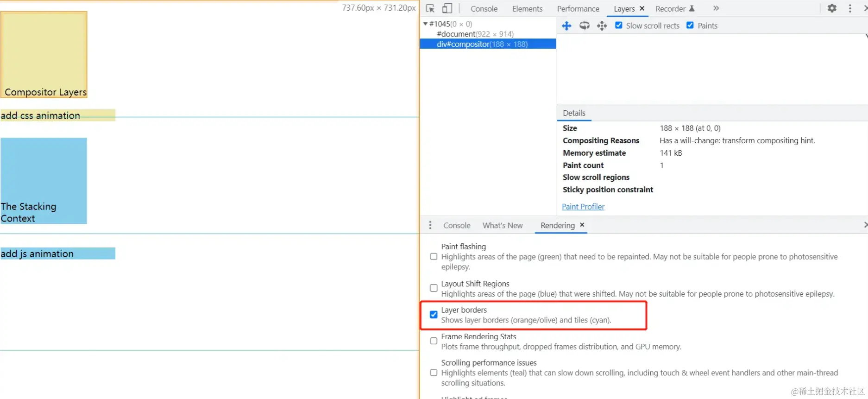Open the What's New drawer tab
Viewport: 868px width, 399px height.
tap(503, 225)
